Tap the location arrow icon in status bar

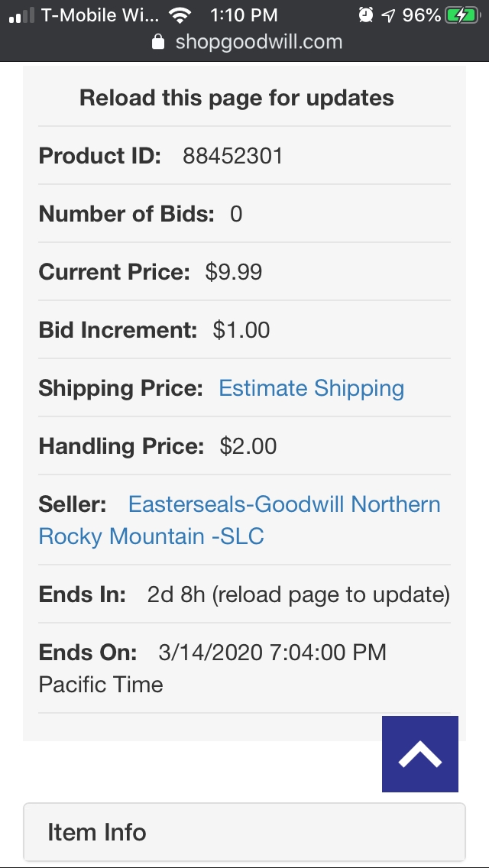(x=388, y=13)
